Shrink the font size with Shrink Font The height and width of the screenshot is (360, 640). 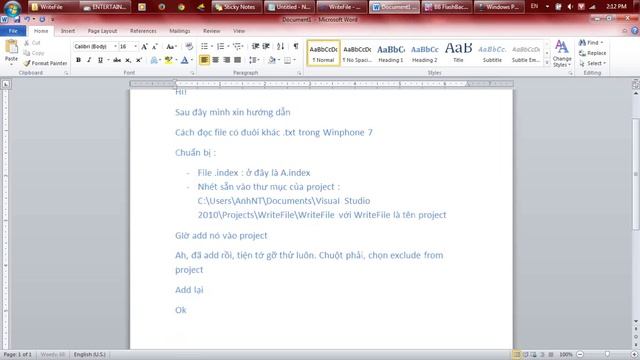coord(155,47)
